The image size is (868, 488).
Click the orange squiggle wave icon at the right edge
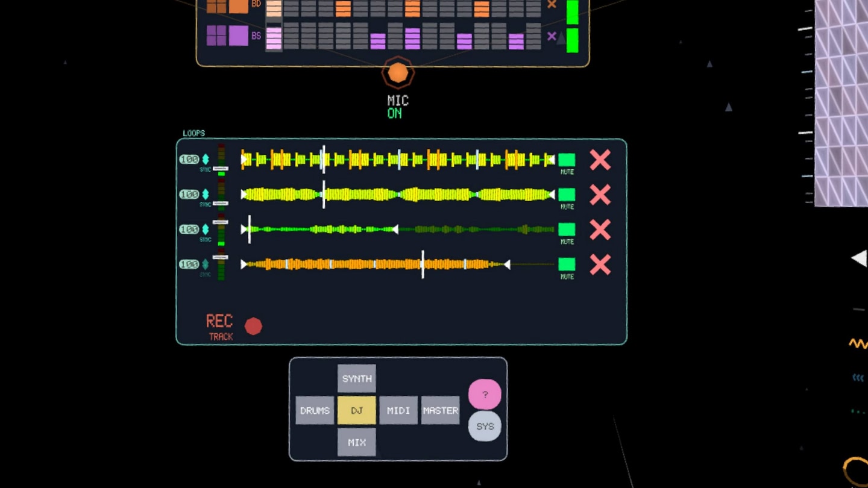point(858,344)
